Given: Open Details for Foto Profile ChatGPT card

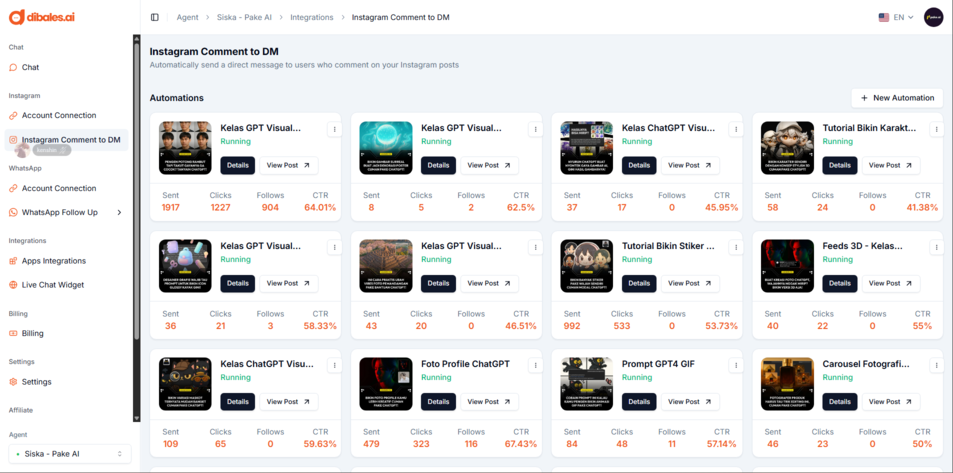Looking at the screenshot, I should pyautogui.click(x=438, y=402).
